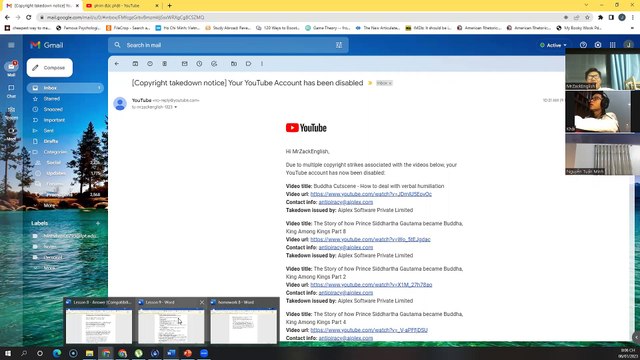Image resolution: width=640 pixels, height=360 pixels.
Task: Remove the Inbox label chip
Action: click(390, 83)
